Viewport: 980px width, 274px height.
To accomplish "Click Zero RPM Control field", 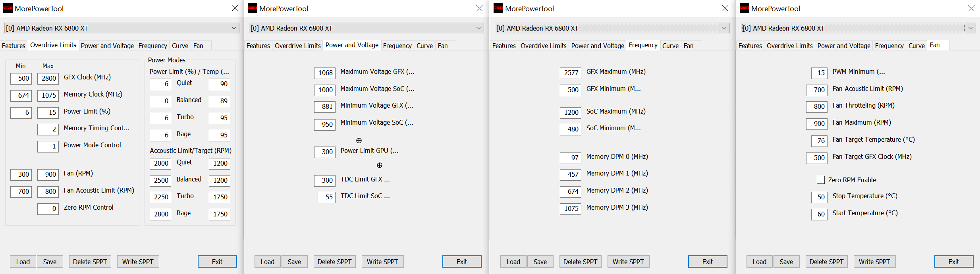I will click(48, 209).
